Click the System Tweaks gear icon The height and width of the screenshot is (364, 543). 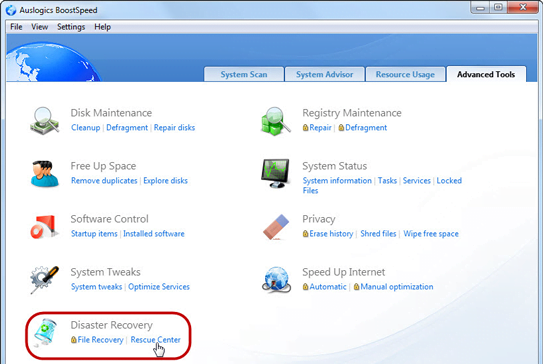click(x=44, y=279)
